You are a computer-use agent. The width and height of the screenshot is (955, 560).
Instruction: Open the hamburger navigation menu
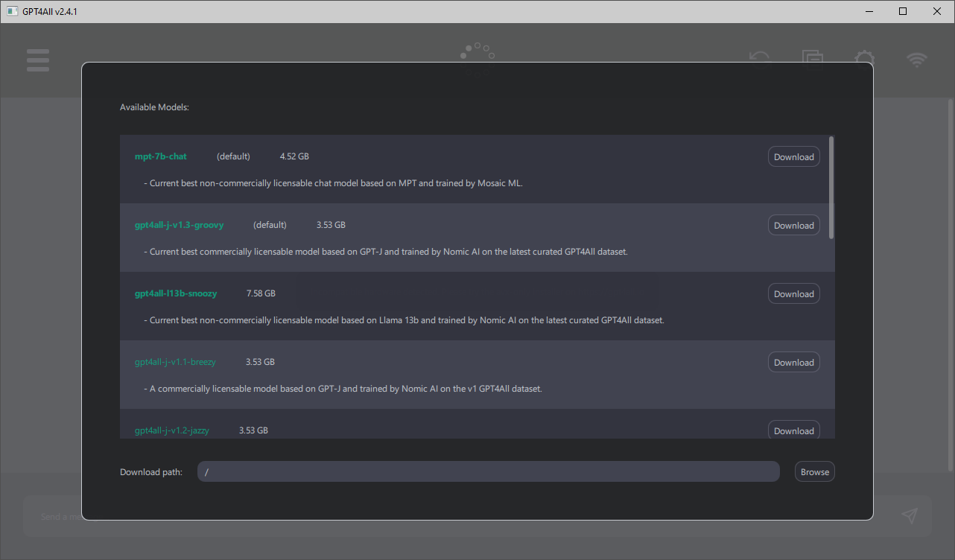tap(37, 60)
